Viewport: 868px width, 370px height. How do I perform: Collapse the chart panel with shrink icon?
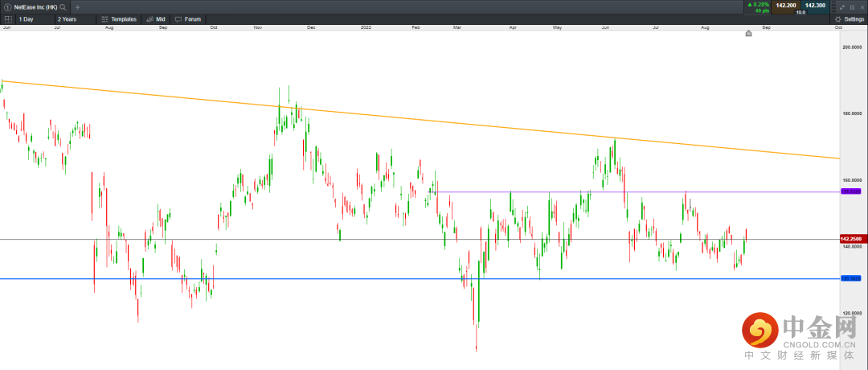[842, 7]
